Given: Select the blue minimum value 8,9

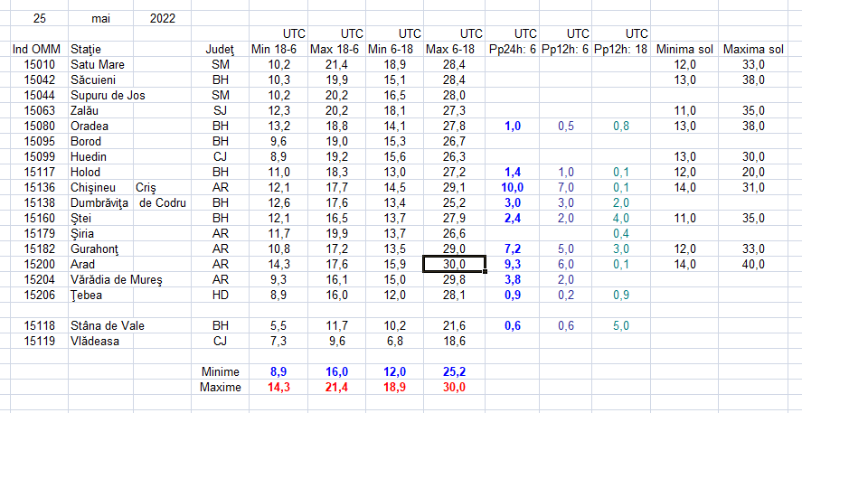Looking at the screenshot, I should pyautogui.click(x=278, y=371).
